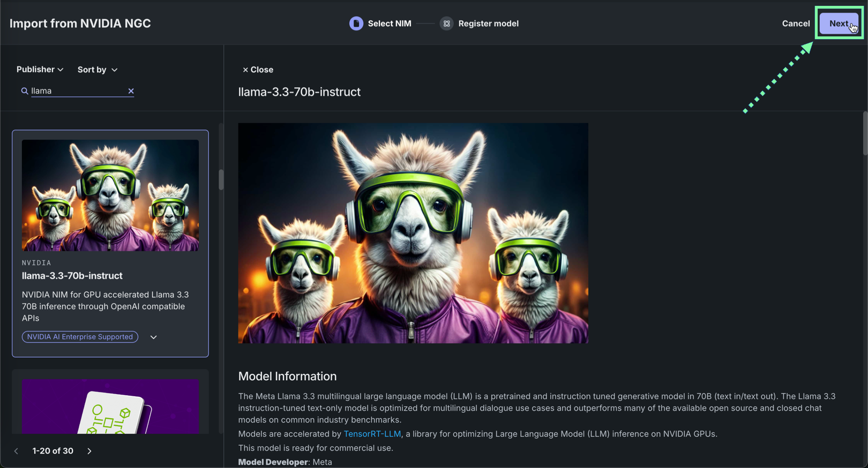Open the TensorRT-LLM link
Image resolution: width=868 pixels, height=468 pixels.
tap(372, 434)
